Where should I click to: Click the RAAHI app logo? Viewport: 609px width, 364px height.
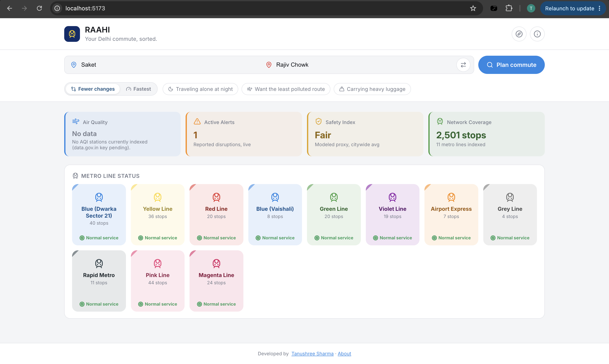72,34
